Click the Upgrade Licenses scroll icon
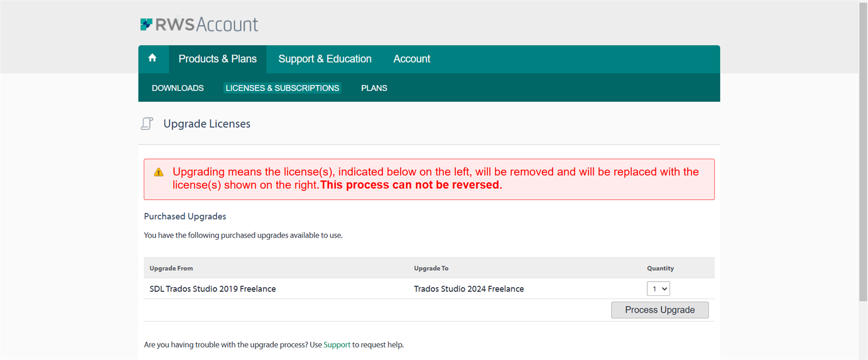The height and width of the screenshot is (360, 868). pos(147,124)
